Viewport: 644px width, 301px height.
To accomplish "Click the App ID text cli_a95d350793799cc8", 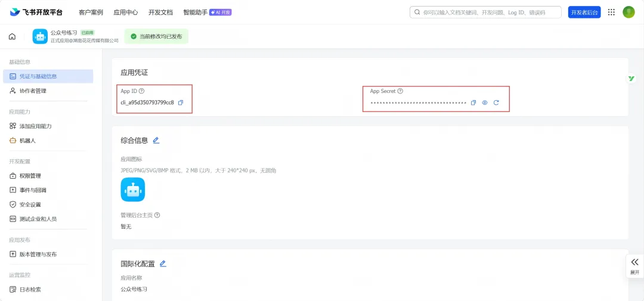I will tap(147, 103).
